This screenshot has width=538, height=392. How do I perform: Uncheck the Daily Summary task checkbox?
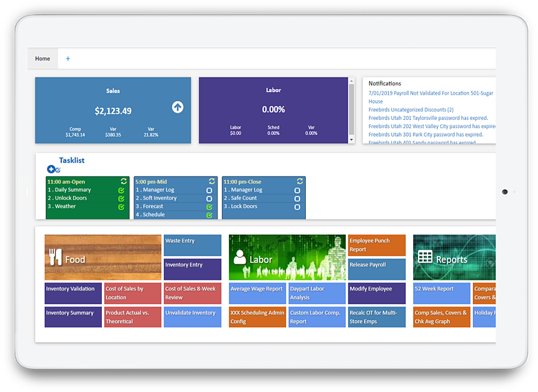pos(121,190)
